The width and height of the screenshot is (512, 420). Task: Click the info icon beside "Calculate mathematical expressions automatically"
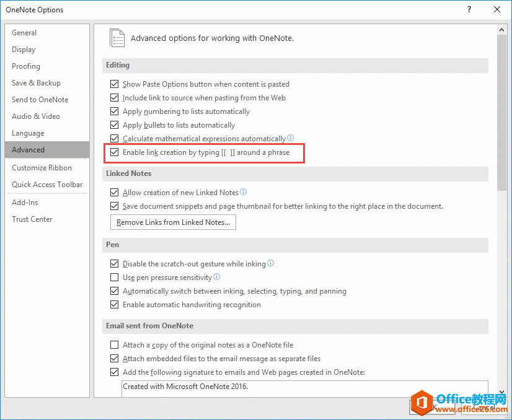pyautogui.click(x=290, y=138)
